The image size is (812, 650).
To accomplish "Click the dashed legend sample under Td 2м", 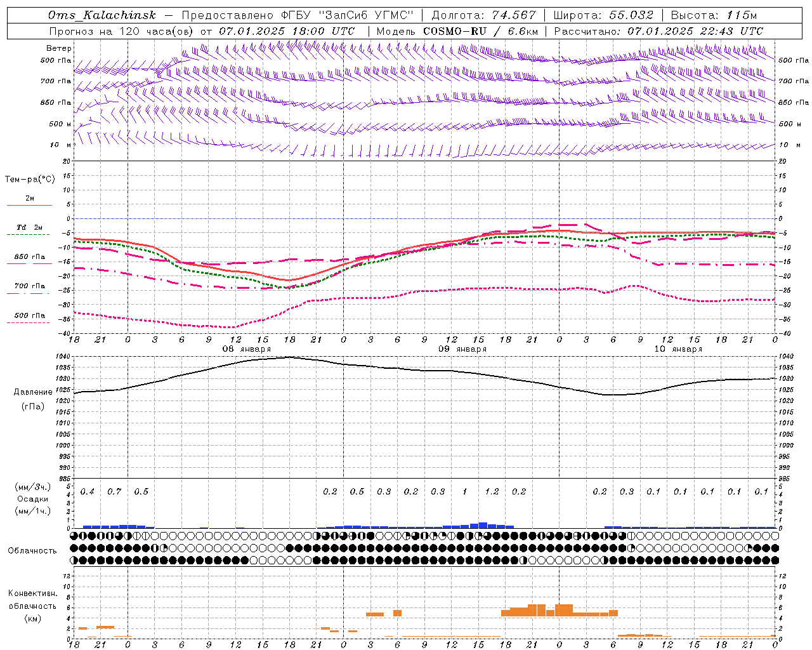I will pos(29,235).
